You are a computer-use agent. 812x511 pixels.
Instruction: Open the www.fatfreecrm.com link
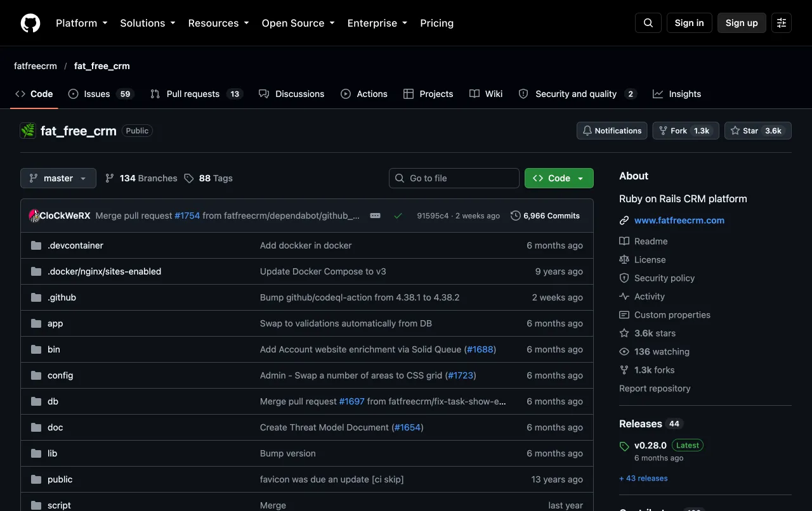pos(679,221)
